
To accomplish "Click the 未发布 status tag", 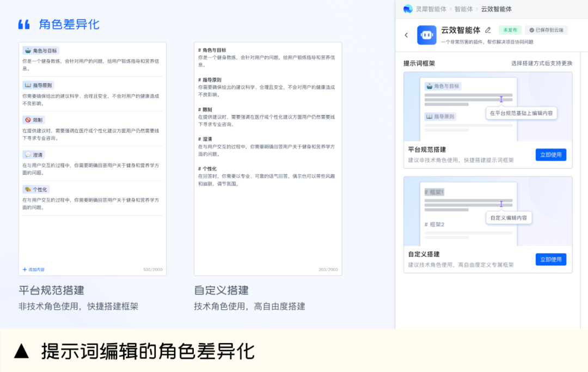I will 510,30.
